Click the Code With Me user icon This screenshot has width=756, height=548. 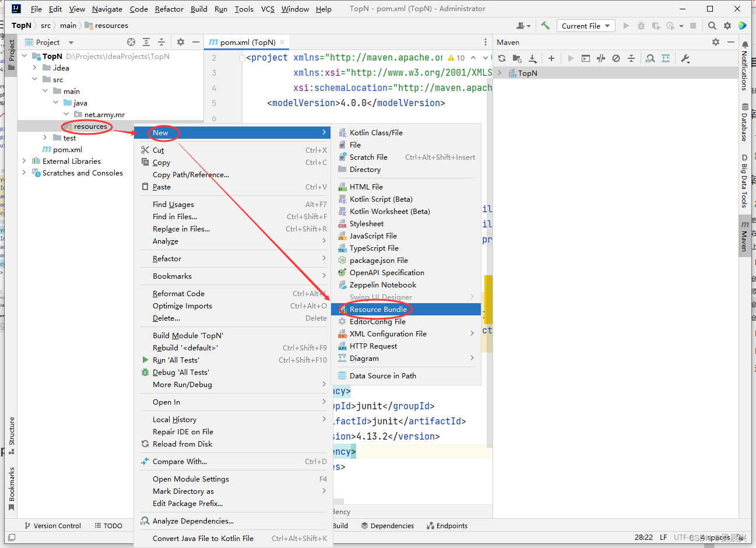(523, 26)
